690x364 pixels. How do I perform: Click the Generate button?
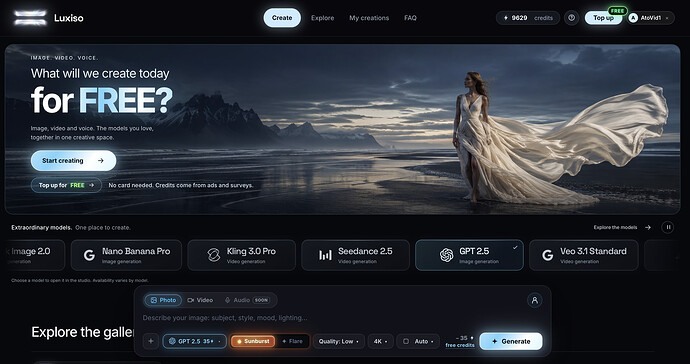pos(511,341)
